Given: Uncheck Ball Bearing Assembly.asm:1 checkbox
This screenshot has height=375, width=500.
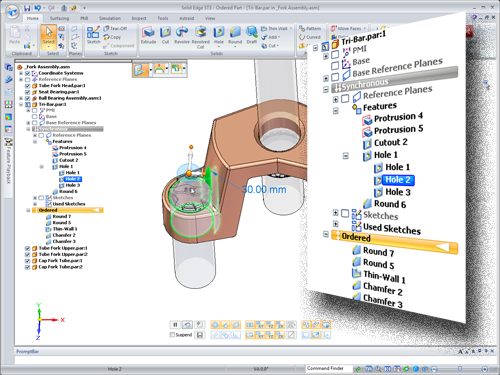Looking at the screenshot, I should pyautogui.click(x=28, y=98).
